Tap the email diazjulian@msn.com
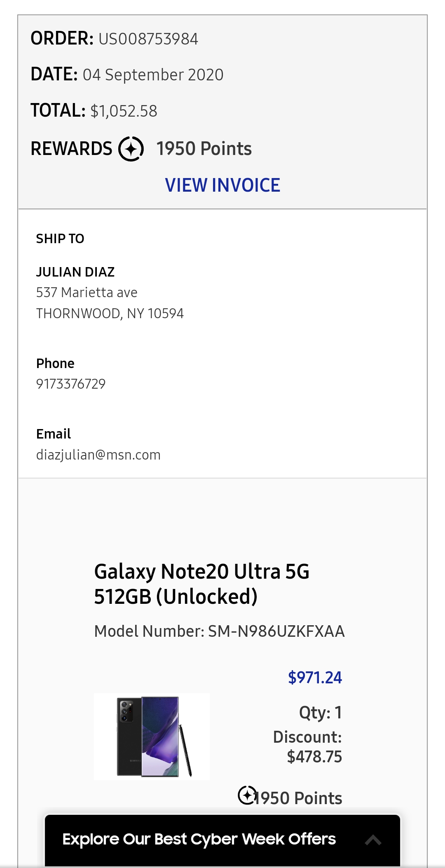The width and height of the screenshot is (445, 868). (x=98, y=455)
